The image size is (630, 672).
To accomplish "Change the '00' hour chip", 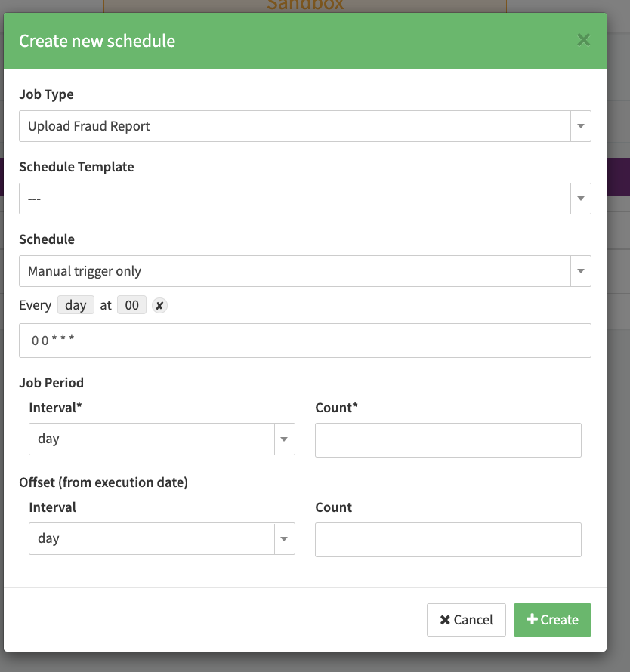I will click(x=131, y=305).
